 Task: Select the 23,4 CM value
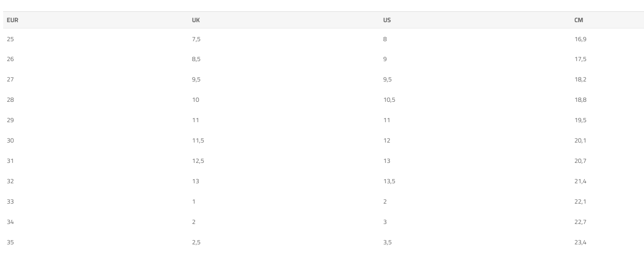click(x=580, y=243)
